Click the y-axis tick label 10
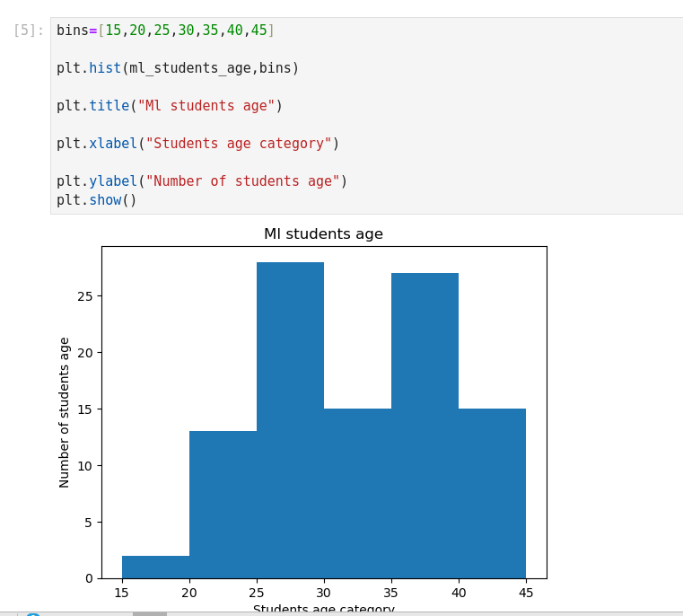The width and height of the screenshot is (683, 616). click(85, 465)
